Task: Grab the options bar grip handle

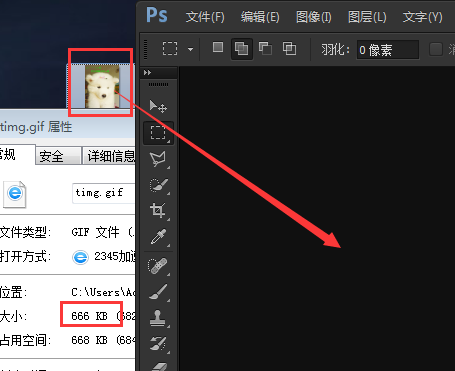Action: point(145,49)
